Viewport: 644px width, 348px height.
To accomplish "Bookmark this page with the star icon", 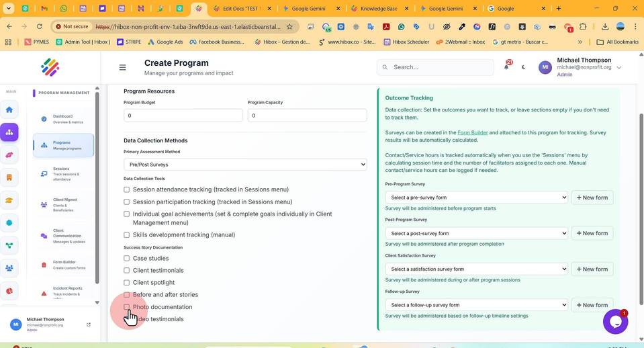I will (289, 27).
